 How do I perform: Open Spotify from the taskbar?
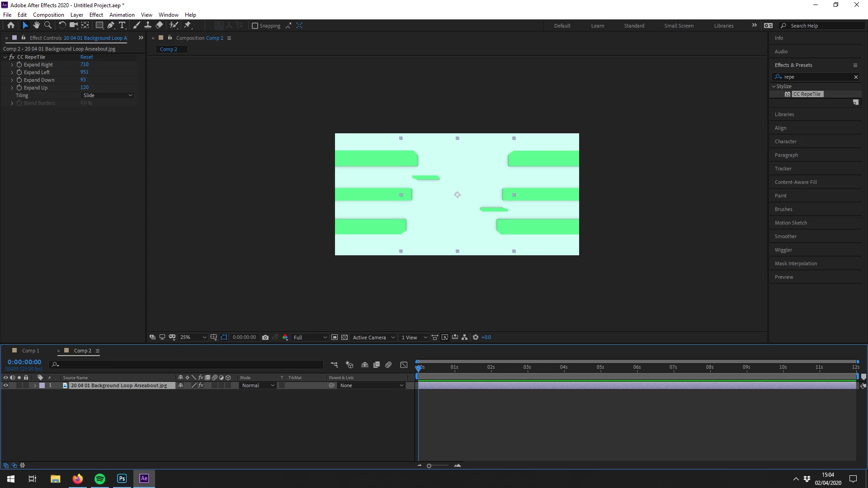[100, 479]
